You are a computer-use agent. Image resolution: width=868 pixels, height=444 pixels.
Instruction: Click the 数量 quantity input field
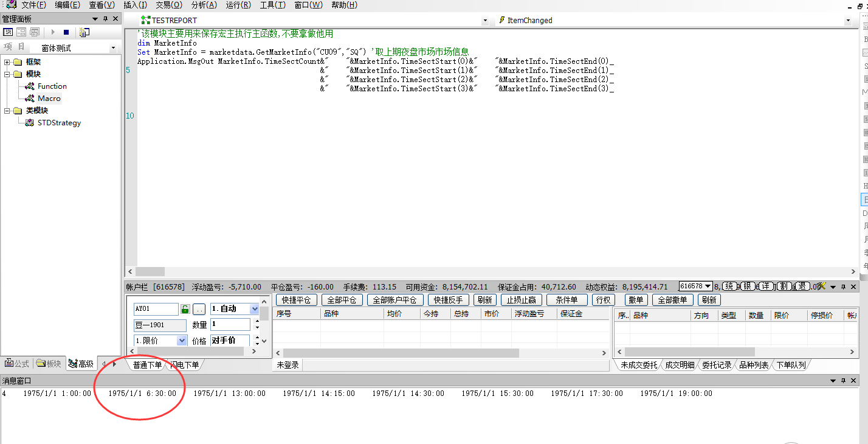pyautogui.click(x=230, y=325)
